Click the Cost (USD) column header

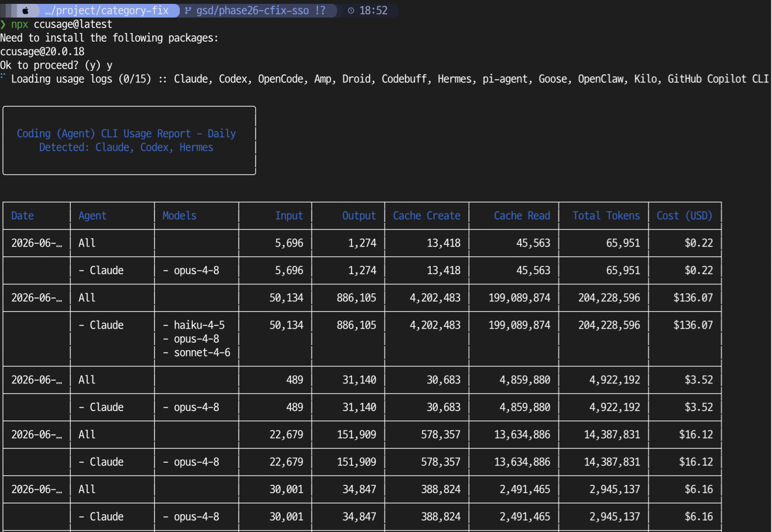coord(684,216)
